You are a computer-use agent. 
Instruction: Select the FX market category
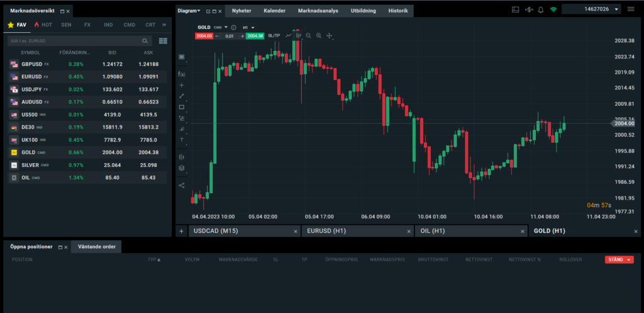pos(87,25)
